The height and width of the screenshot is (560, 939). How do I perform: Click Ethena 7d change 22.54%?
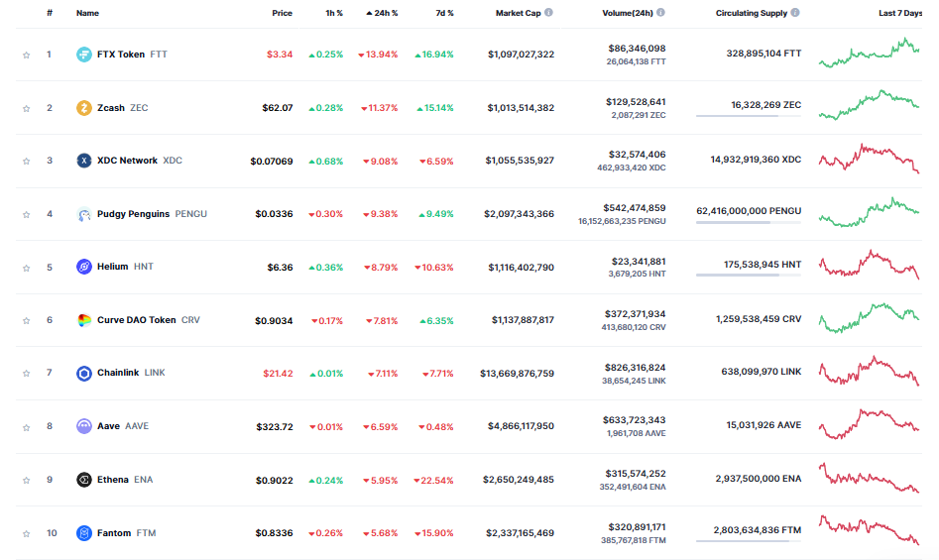point(433,481)
